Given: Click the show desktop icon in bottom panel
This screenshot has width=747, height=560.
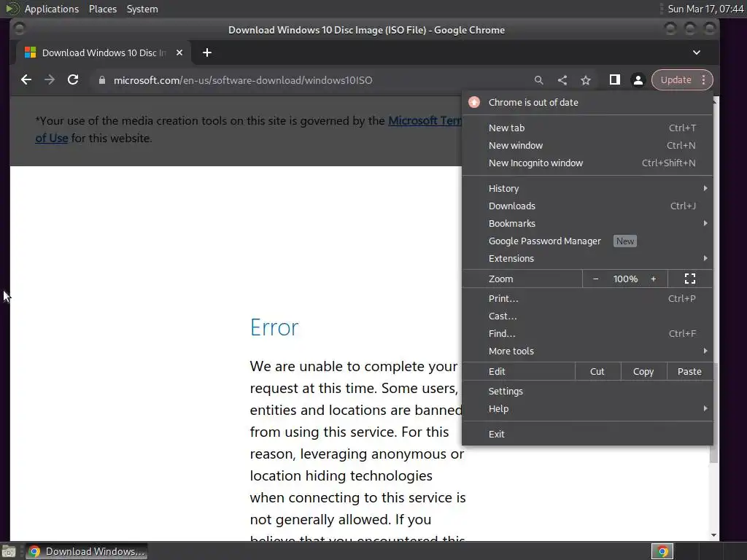Looking at the screenshot, I should pos(9,551).
